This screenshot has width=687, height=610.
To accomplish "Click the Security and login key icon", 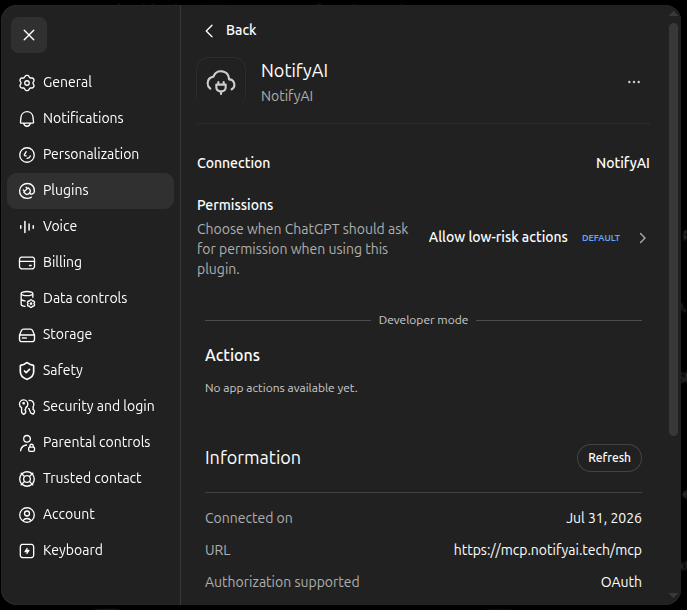I will click(27, 407).
